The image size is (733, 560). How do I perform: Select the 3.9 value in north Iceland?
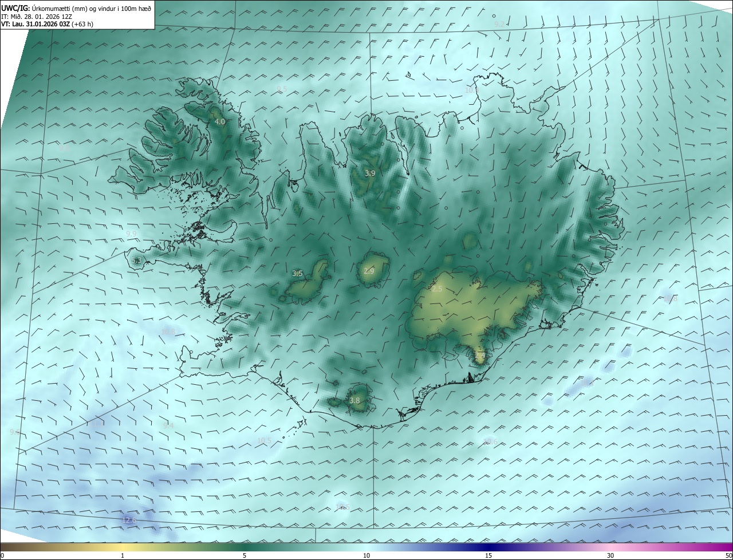coord(371,173)
